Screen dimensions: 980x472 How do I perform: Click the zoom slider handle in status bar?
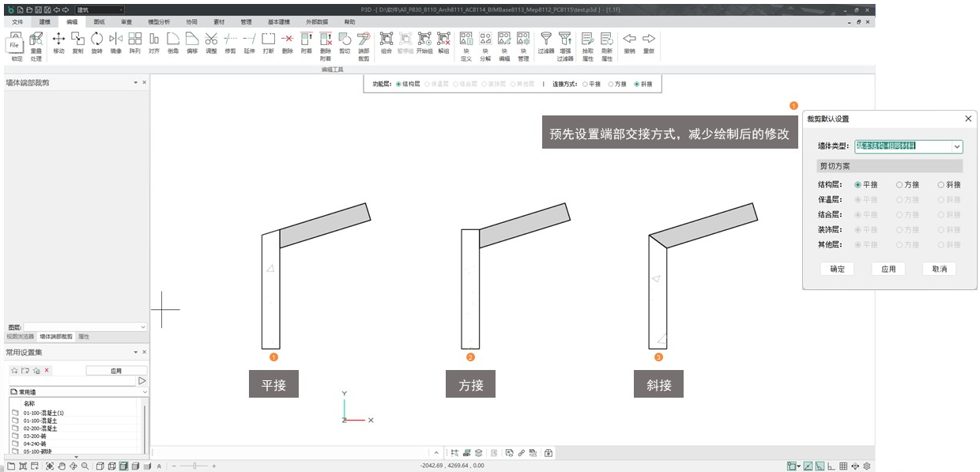coord(194,466)
